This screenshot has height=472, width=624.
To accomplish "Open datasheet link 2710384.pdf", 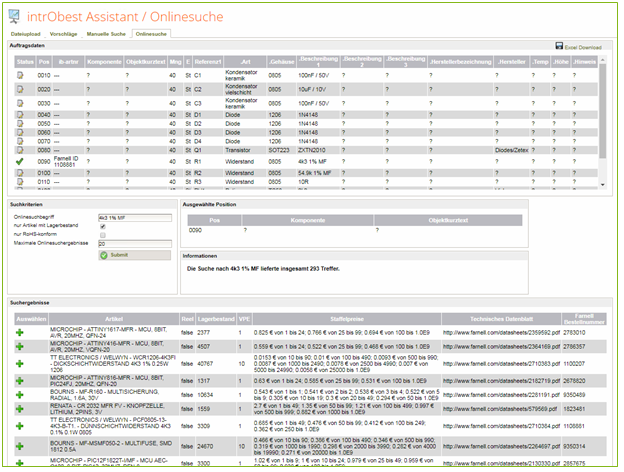I will [501, 426].
